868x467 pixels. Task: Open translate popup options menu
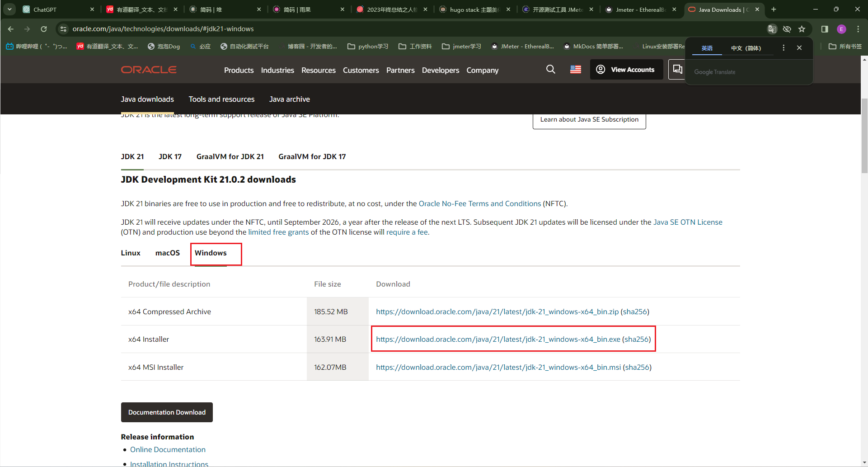[784, 47]
